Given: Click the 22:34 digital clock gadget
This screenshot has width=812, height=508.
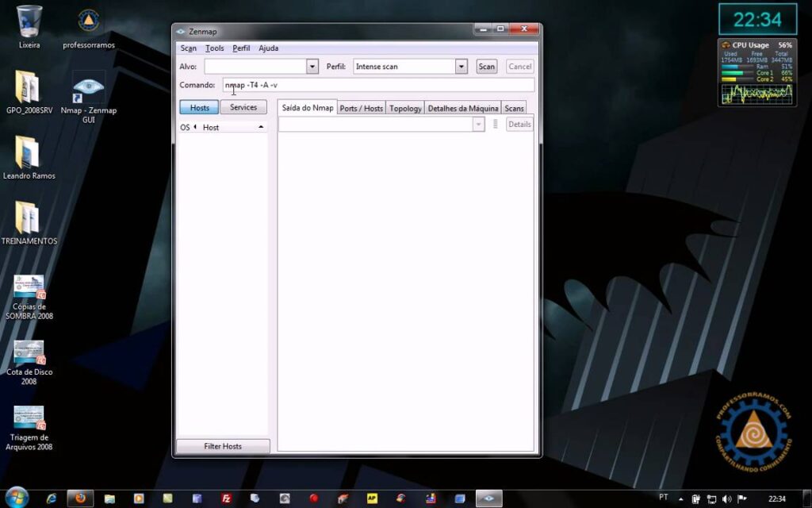Looking at the screenshot, I should [757, 20].
